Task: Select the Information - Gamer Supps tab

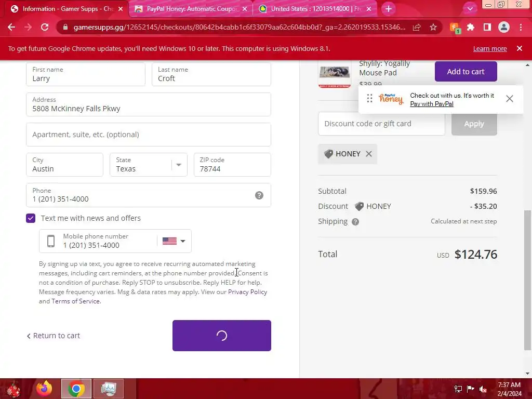Action: click(x=66, y=9)
